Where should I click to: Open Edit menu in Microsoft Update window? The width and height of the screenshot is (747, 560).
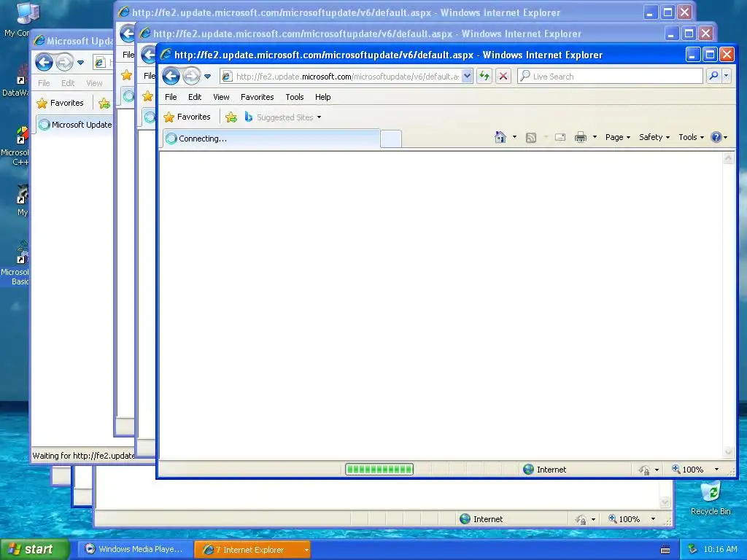coord(68,83)
